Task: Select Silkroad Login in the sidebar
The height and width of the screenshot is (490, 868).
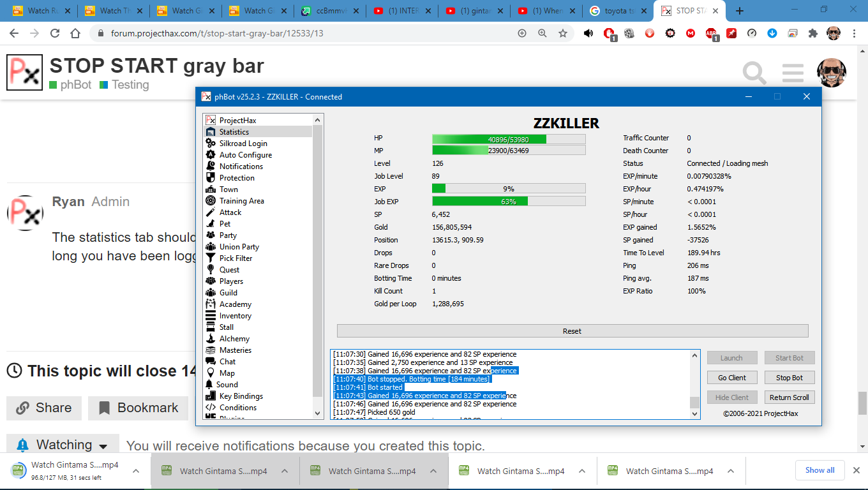Action: 243,144
